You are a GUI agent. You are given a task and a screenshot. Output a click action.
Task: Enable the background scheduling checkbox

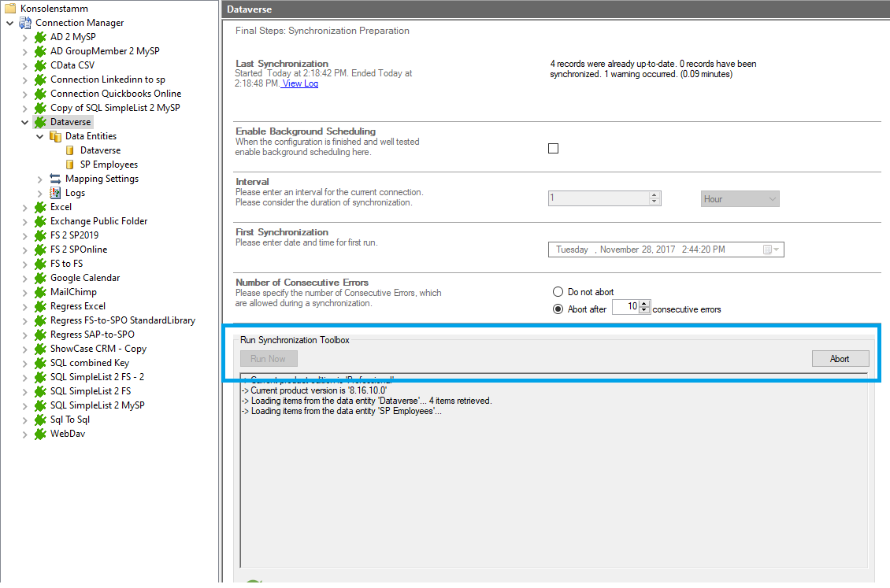[x=553, y=148]
